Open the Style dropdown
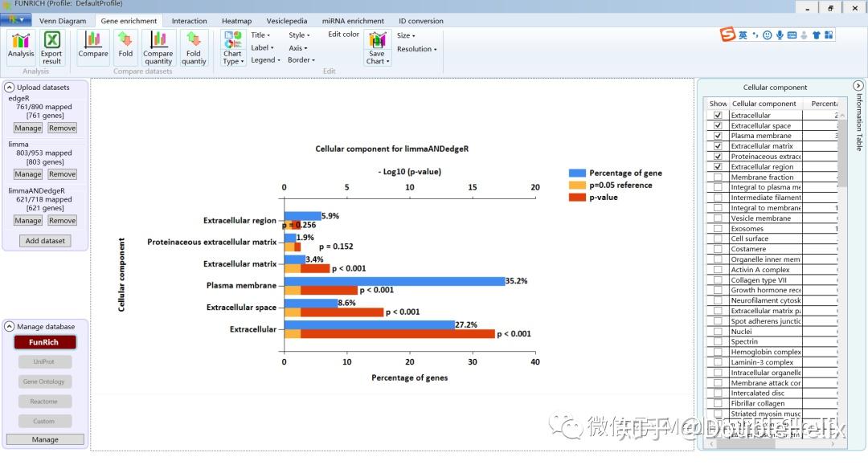The height and width of the screenshot is (465, 868). (x=299, y=35)
